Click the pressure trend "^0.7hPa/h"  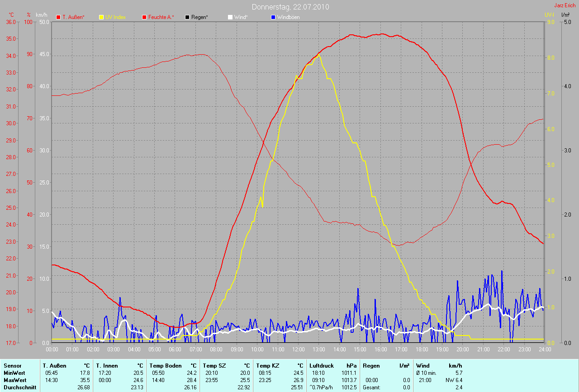[322, 387]
